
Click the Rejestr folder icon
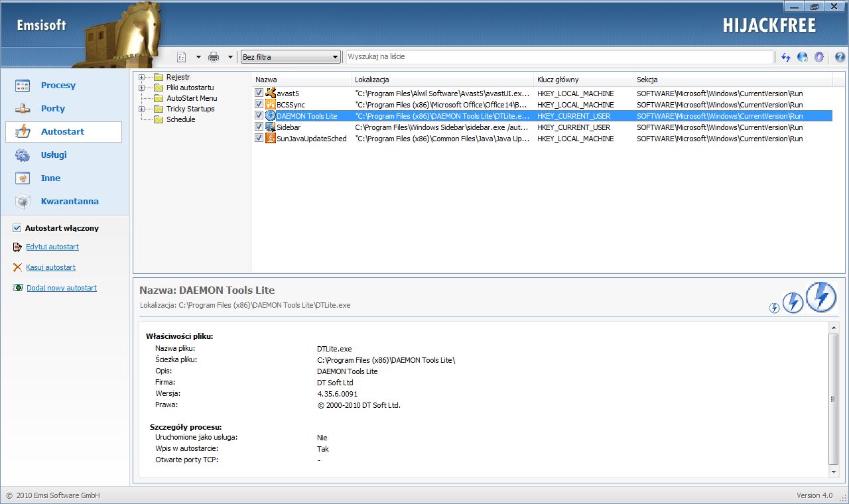[159, 77]
